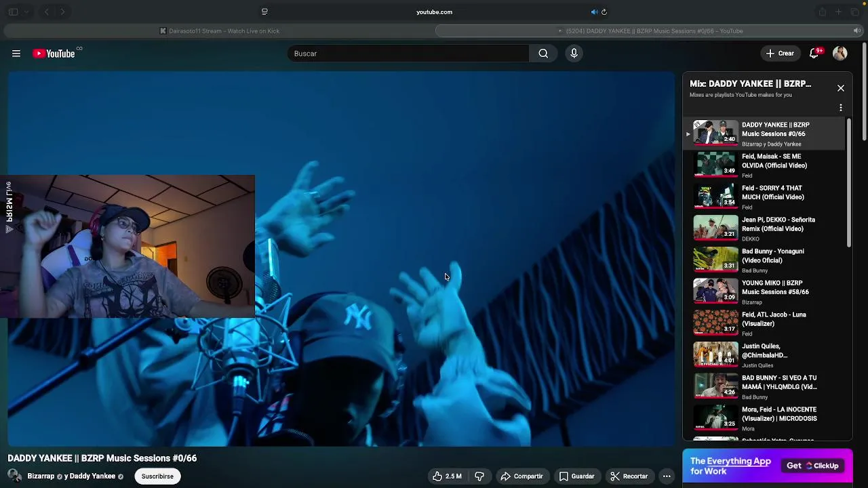Go forward in browser
Image resolution: width=868 pixels, height=488 pixels.
coord(62,12)
